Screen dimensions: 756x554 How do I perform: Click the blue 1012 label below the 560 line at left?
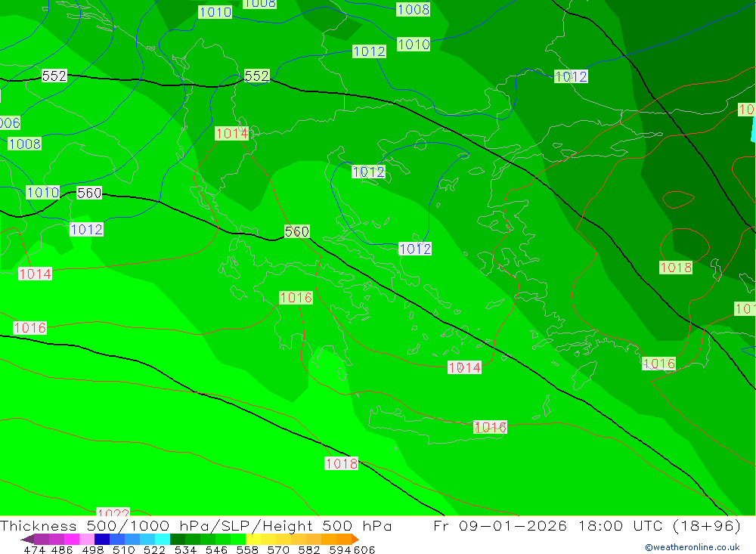pyautogui.click(x=86, y=229)
